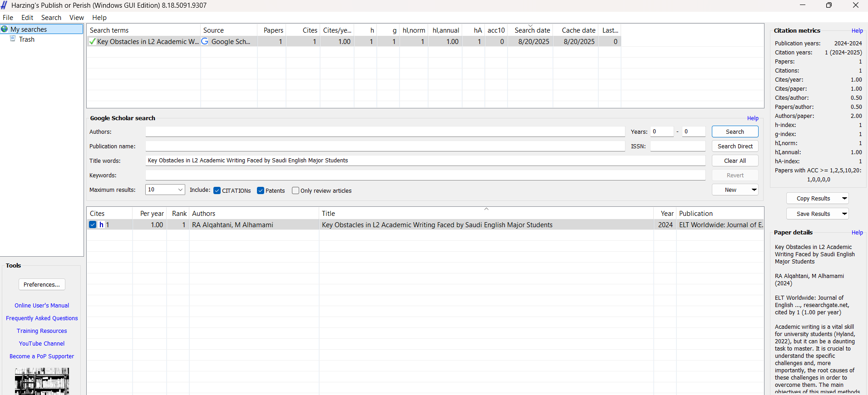Sort results by the Title column header
This screenshot has width=868, height=395.
(x=486, y=213)
